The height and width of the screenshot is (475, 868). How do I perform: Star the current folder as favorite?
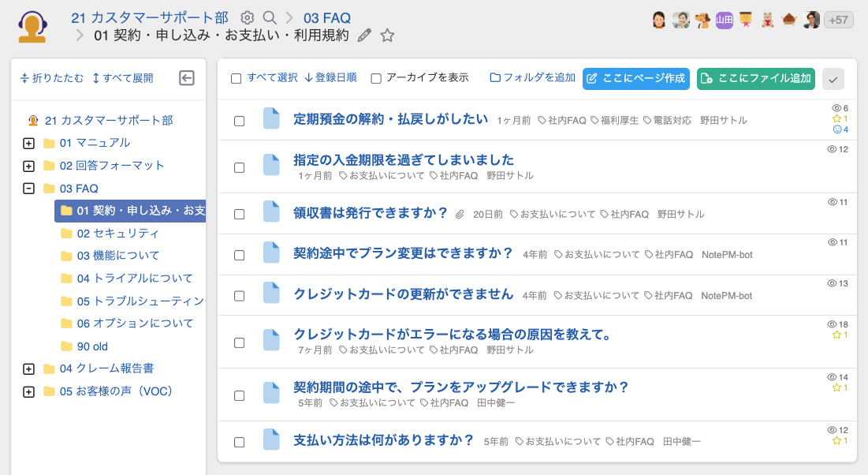387,36
